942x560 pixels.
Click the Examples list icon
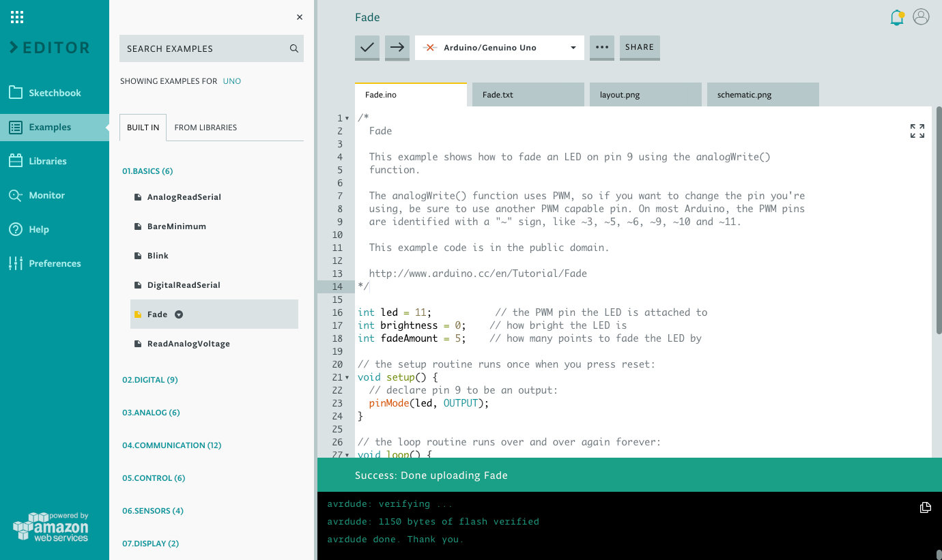pos(16,127)
